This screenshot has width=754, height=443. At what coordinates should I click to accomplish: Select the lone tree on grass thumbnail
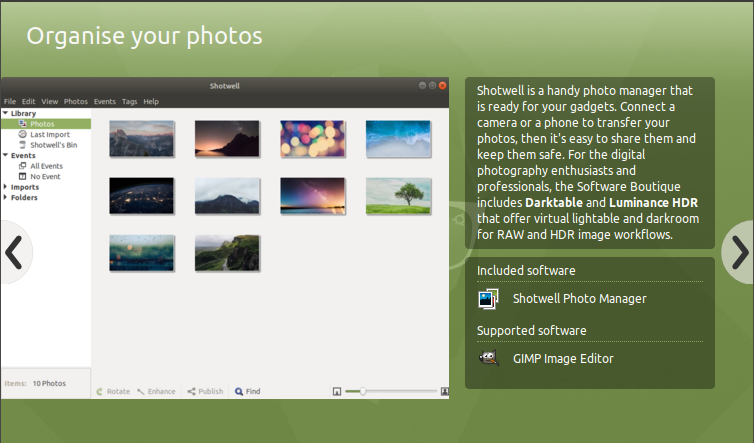click(x=397, y=196)
